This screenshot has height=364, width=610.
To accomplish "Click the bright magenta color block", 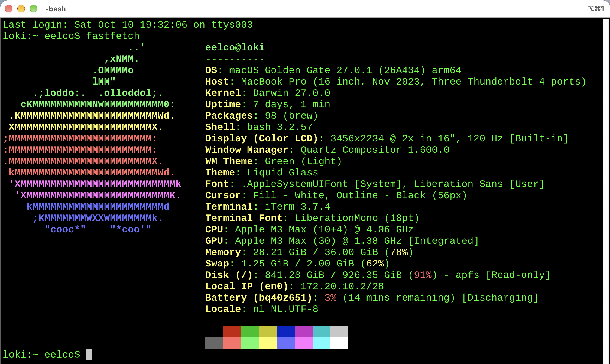I will 304,343.
